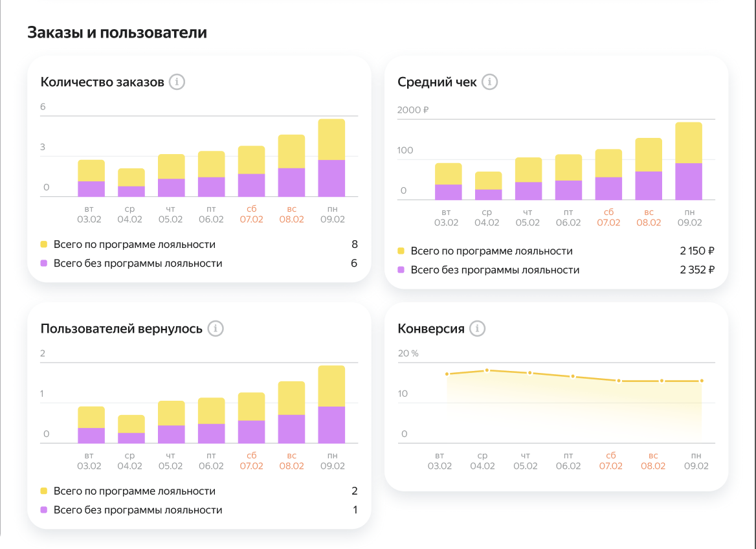Screen dimensions: 756x549
Task: Click yellow 09.02 bar segment in Количество заказов
Action: coord(331,139)
